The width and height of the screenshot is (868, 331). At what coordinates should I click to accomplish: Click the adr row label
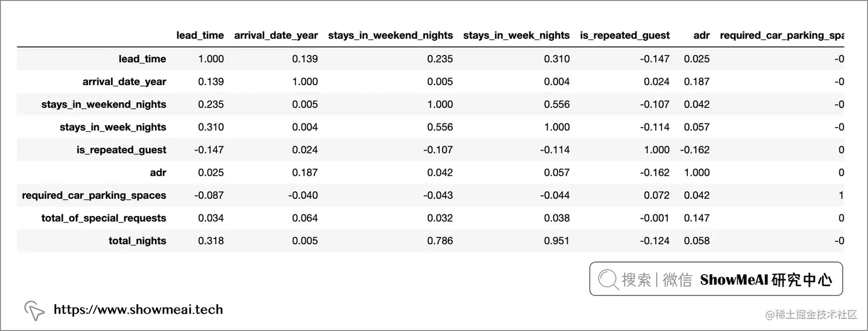(158, 172)
